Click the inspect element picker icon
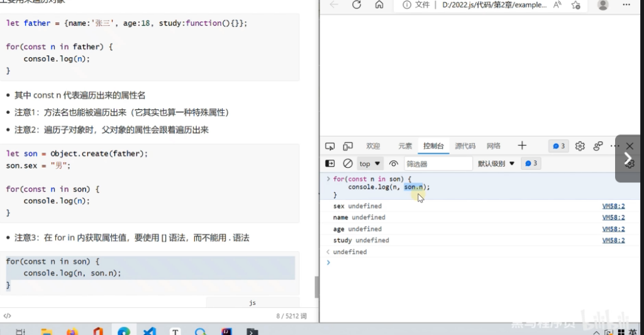644x335 pixels. click(330, 146)
